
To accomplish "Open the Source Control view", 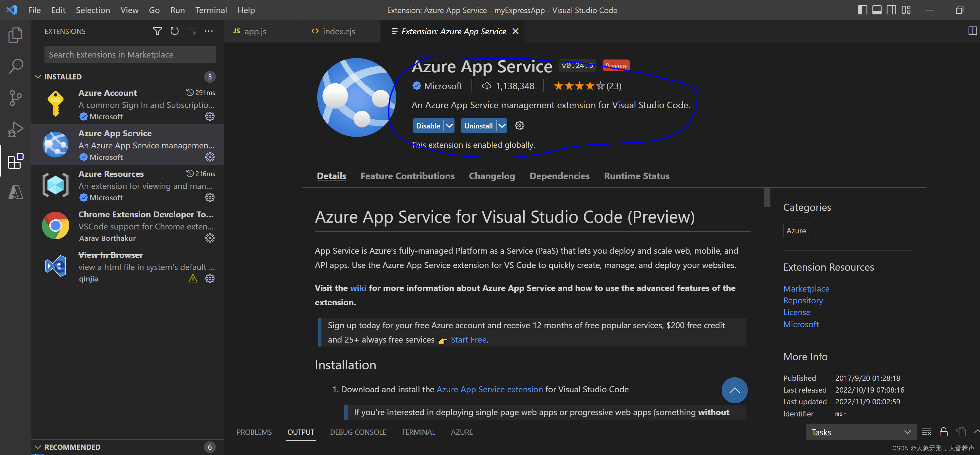I will [x=15, y=98].
